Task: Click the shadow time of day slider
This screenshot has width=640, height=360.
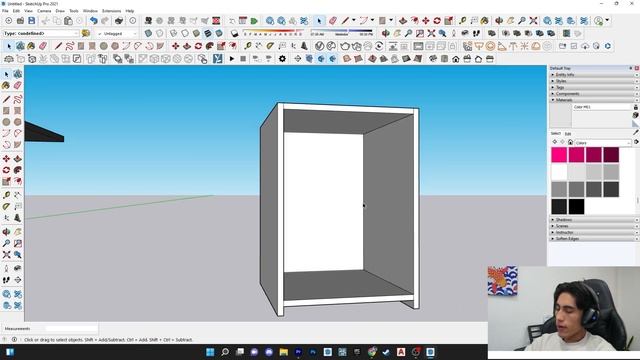Action: coord(342,31)
